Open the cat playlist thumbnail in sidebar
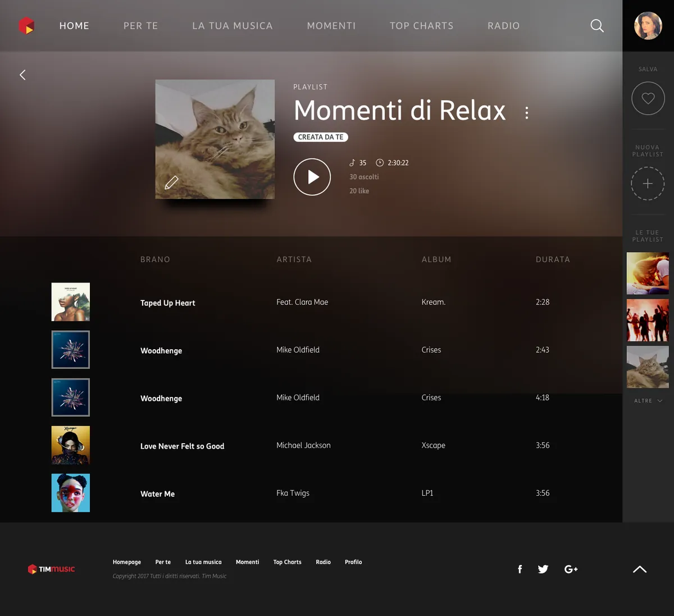Viewport: 674px width, 616px height. pyautogui.click(x=648, y=367)
